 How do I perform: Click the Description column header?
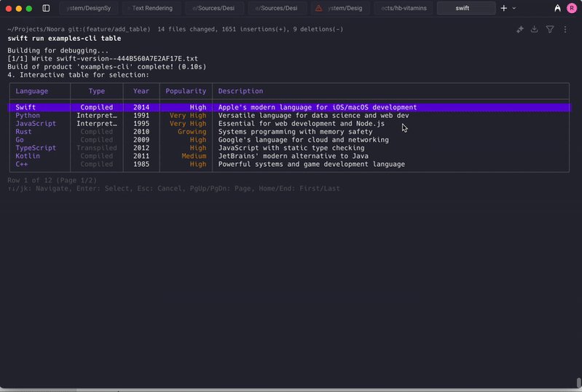click(x=240, y=91)
